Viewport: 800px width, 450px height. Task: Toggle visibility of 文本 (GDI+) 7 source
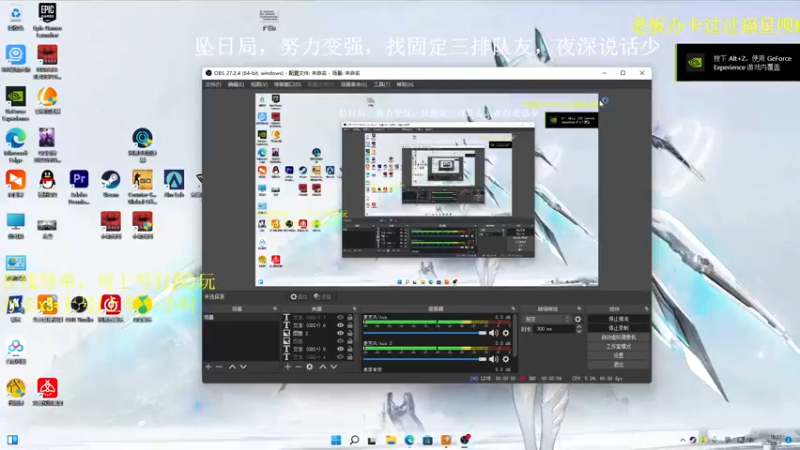(340, 317)
